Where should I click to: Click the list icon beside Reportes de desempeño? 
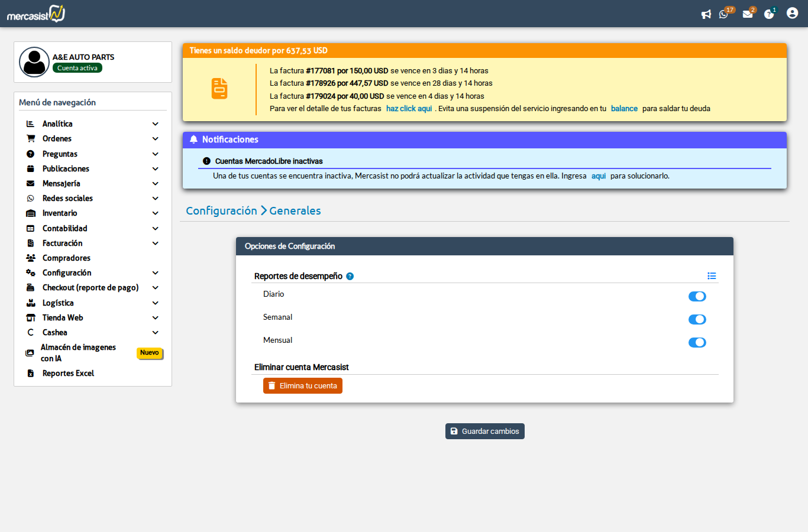[712, 276]
